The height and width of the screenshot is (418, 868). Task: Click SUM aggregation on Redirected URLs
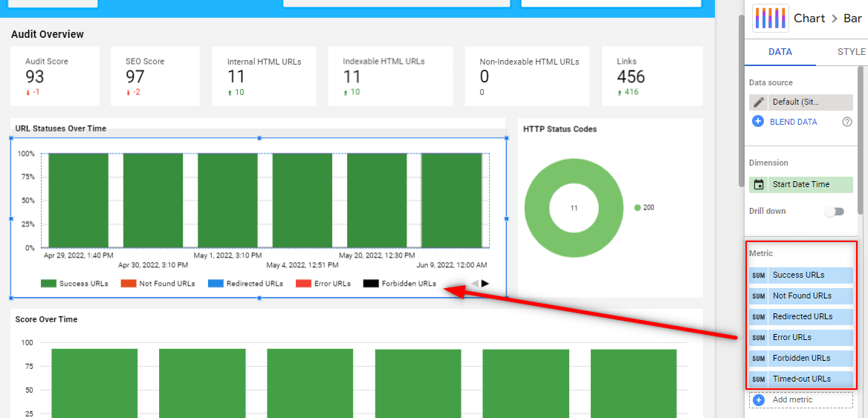(759, 317)
